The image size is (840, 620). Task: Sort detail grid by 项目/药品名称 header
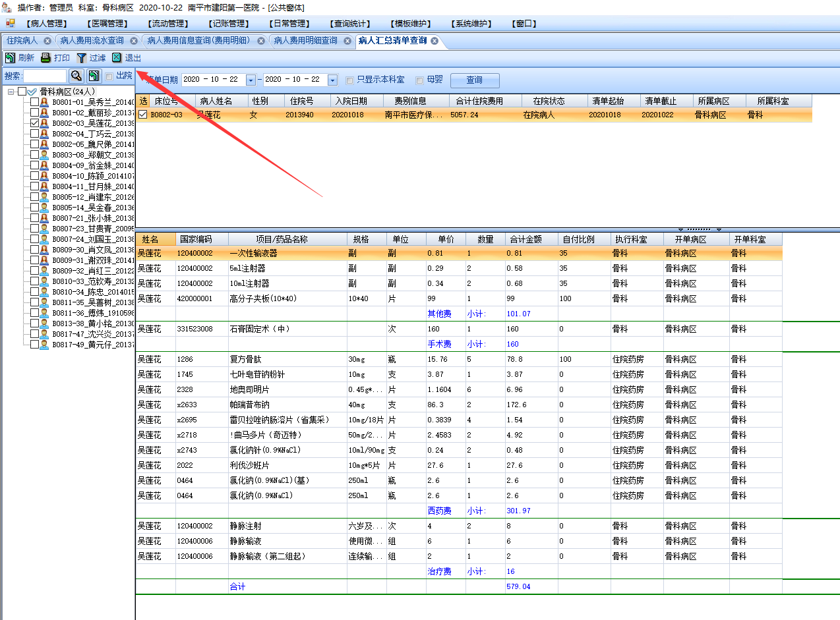tap(287, 239)
